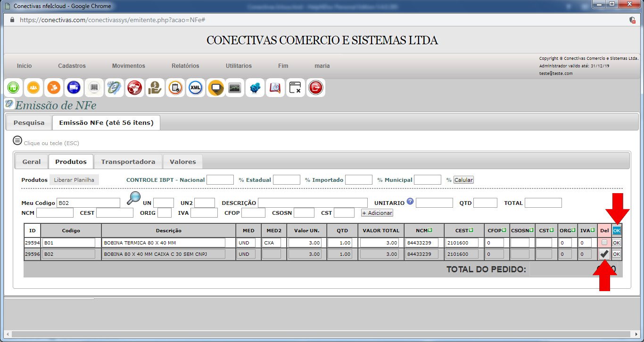Click the blue help icon beside UNITARIO

click(410, 202)
